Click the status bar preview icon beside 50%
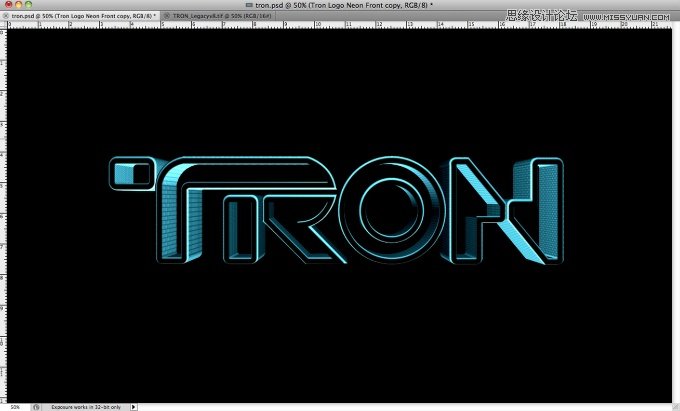The width and height of the screenshot is (680, 411). point(36,407)
